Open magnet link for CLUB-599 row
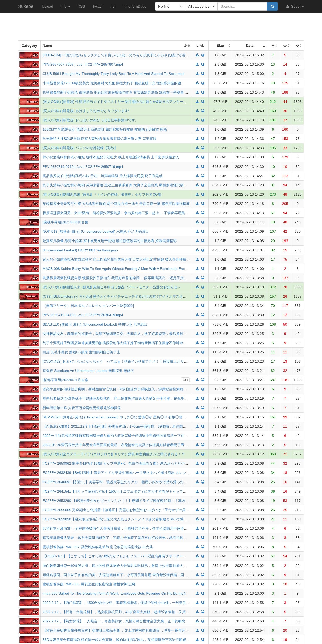This screenshot has height=644, width=322. [203, 74]
